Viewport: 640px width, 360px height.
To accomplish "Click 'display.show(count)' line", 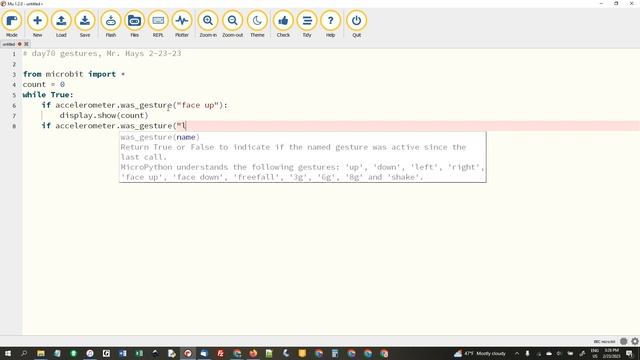I will [x=104, y=116].
